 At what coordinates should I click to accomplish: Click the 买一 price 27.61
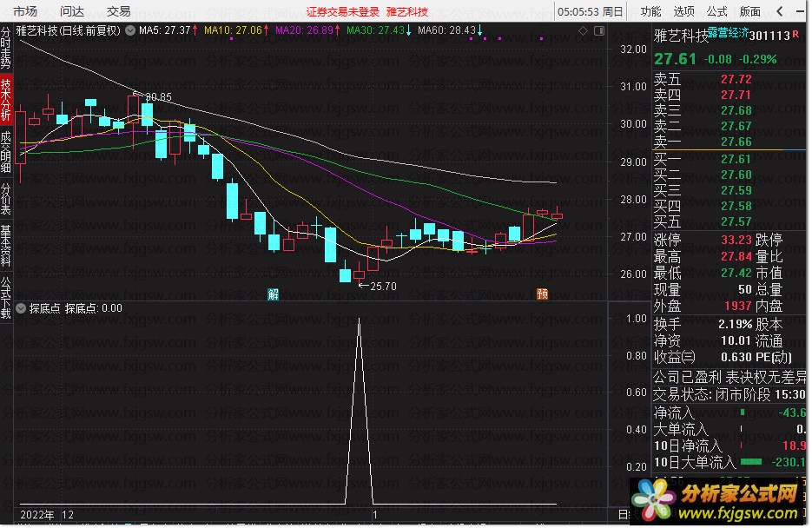(736, 159)
